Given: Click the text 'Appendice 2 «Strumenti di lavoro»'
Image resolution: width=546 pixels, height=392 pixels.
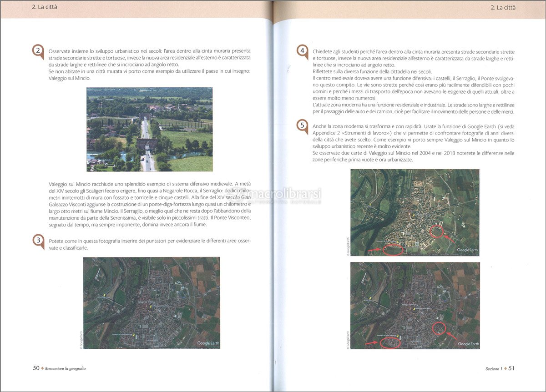Looking at the screenshot, I should point(351,133).
